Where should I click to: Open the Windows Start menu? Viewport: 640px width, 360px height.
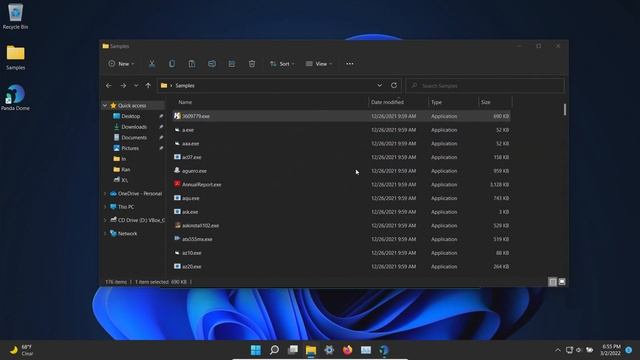[x=256, y=350]
